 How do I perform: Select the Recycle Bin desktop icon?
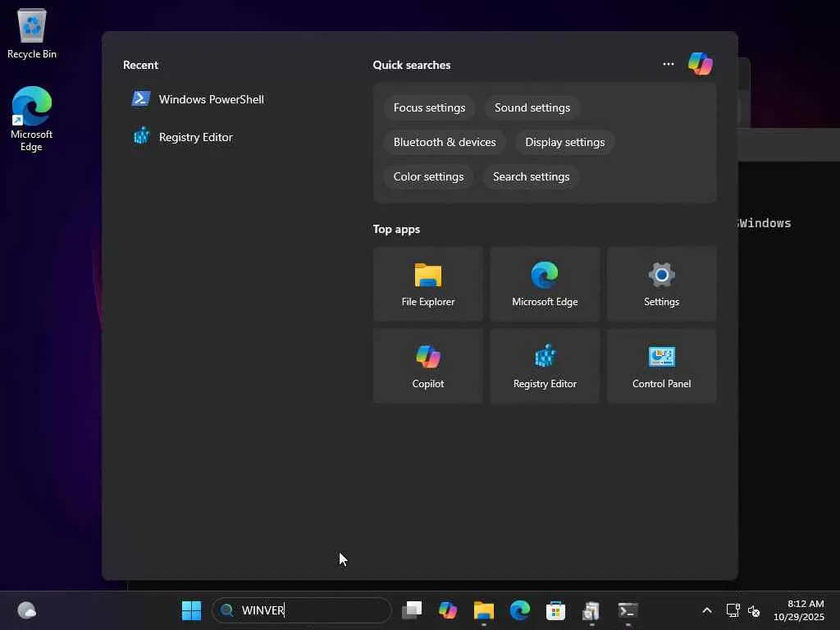tap(32, 33)
